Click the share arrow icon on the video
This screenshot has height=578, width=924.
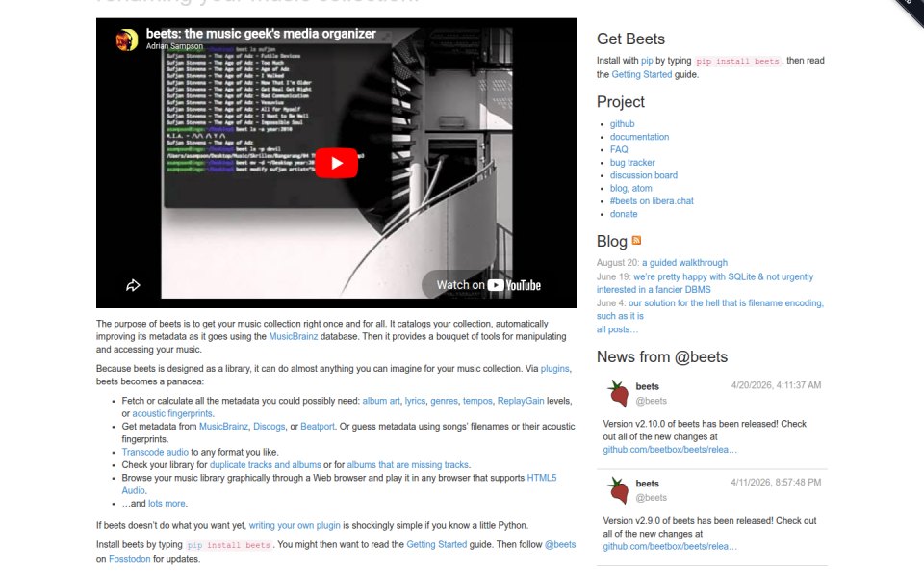(133, 285)
